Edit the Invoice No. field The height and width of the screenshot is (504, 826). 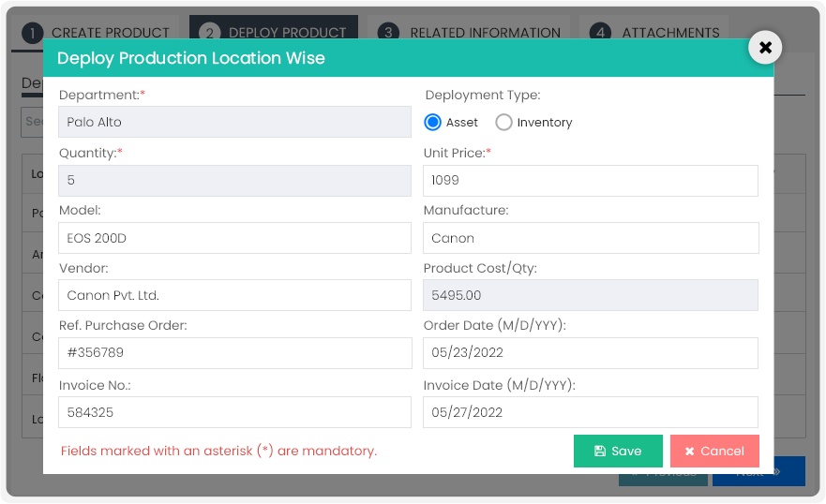[234, 412]
